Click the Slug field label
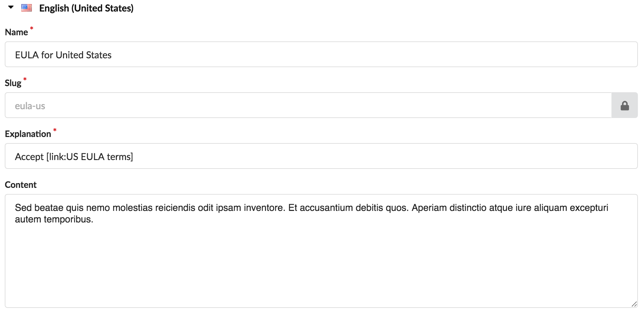Viewport: 644px width, 314px height. pos(13,83)
